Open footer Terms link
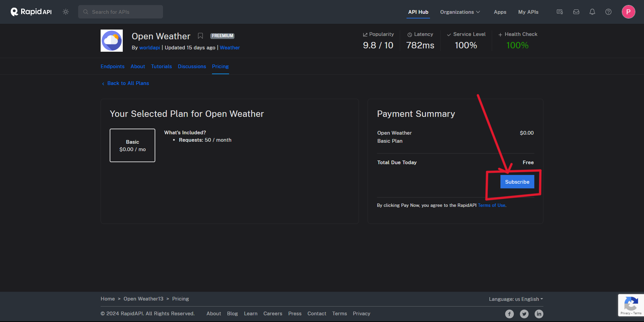The width and height of the screenshot is (644, 322). [339, 314]
